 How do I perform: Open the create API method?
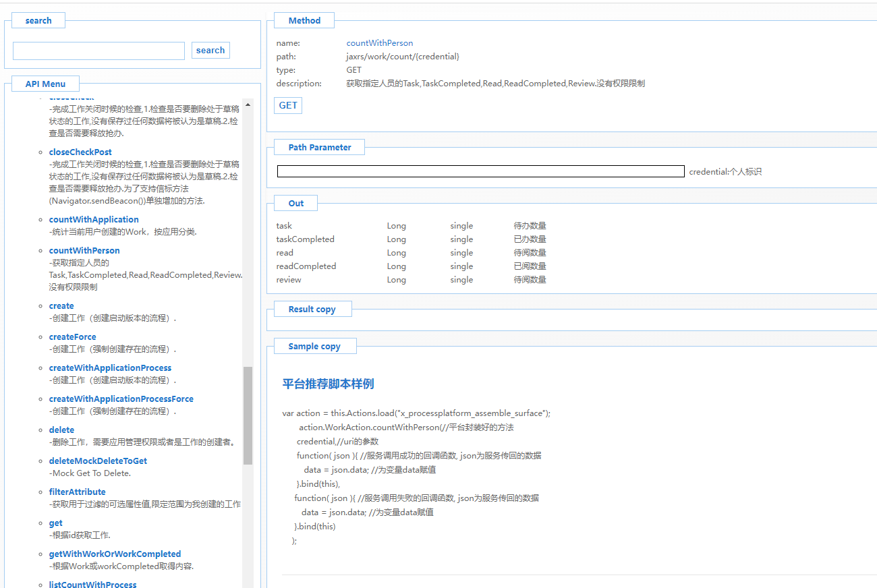tap(61, 305)
